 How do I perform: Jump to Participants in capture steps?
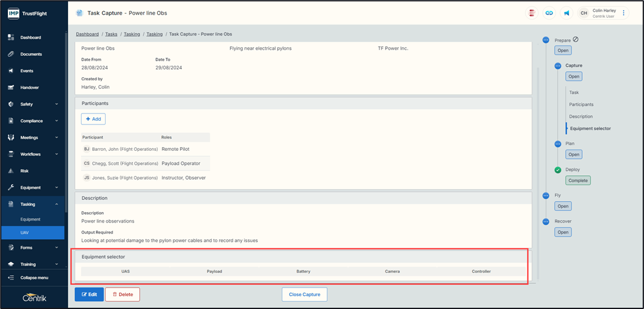[x=581, y=104]
